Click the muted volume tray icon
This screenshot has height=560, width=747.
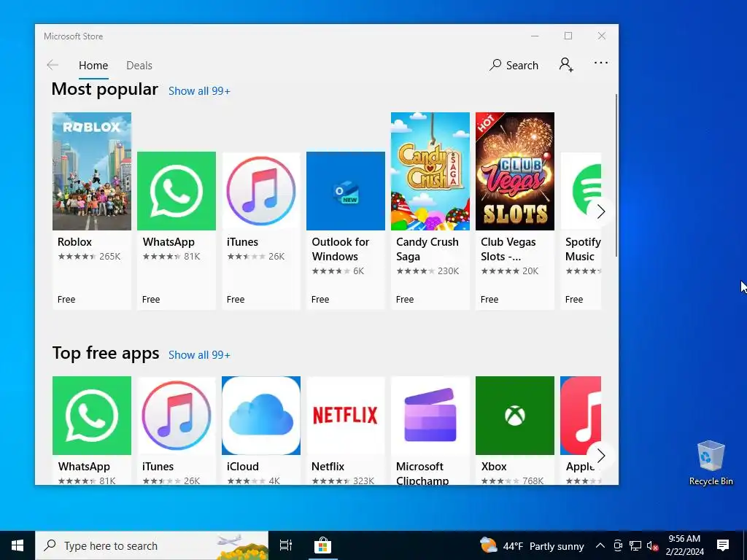tap(653, 545)
